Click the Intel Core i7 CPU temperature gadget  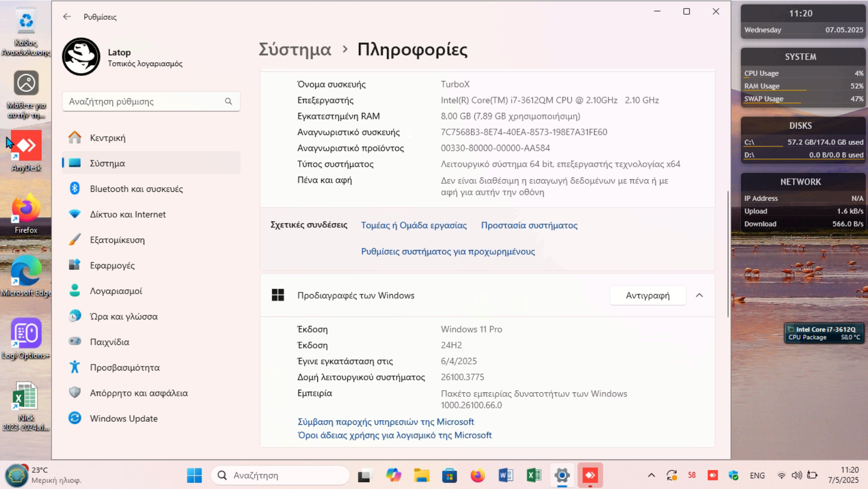pos(823,333)
